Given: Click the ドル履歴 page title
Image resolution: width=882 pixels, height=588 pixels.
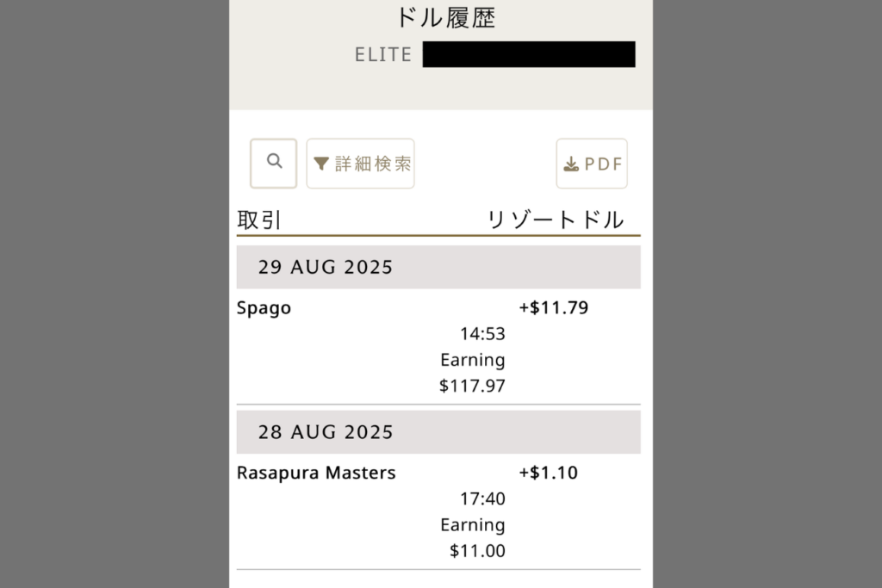Looking at the screenshot, I should [x=445, y=17].
